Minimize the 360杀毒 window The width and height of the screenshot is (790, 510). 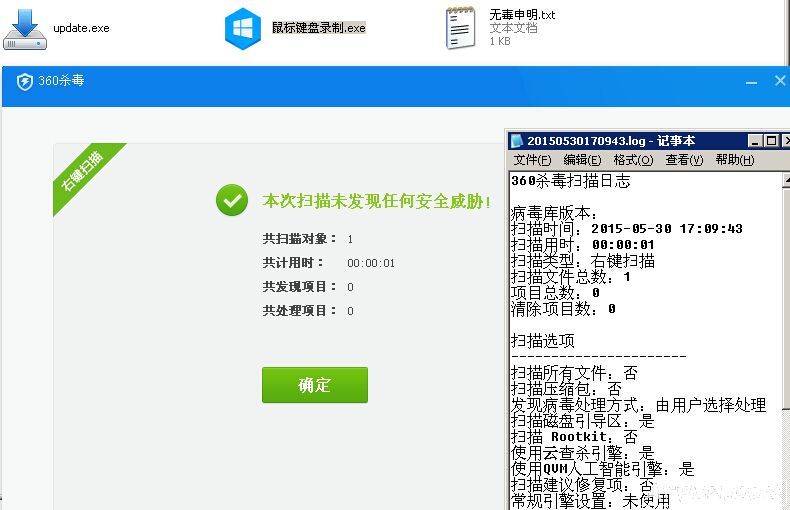click(751, 82)
